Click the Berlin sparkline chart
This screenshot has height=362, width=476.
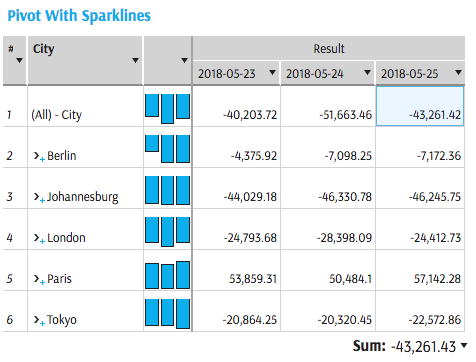167,149
